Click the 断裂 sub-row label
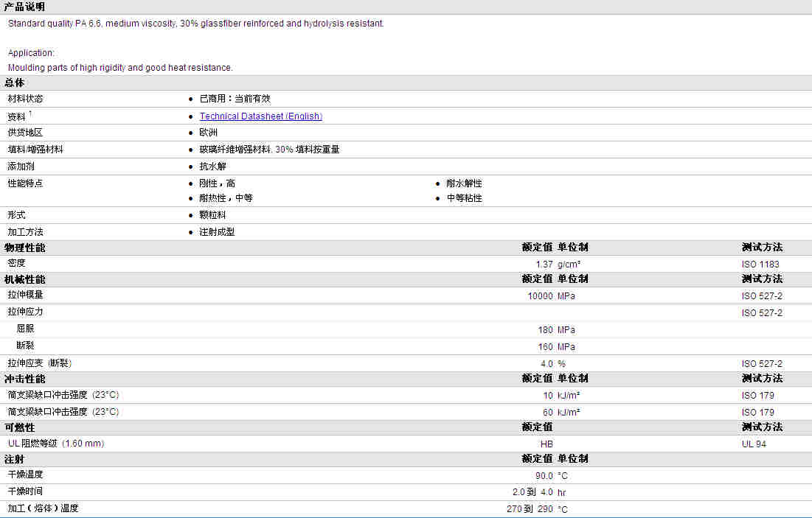This screenshot has width=812, height=518. pyautogui.click(x=25, y=346)
